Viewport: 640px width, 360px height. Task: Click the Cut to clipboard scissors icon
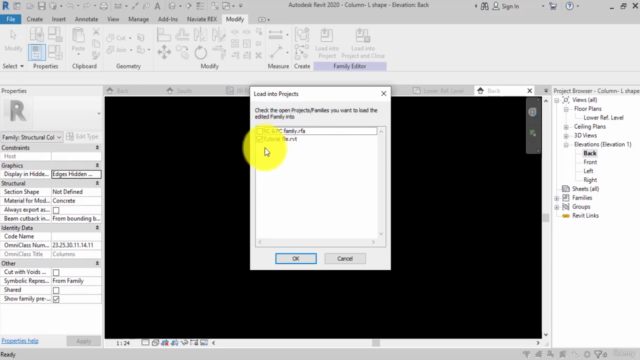click(96, 32)
